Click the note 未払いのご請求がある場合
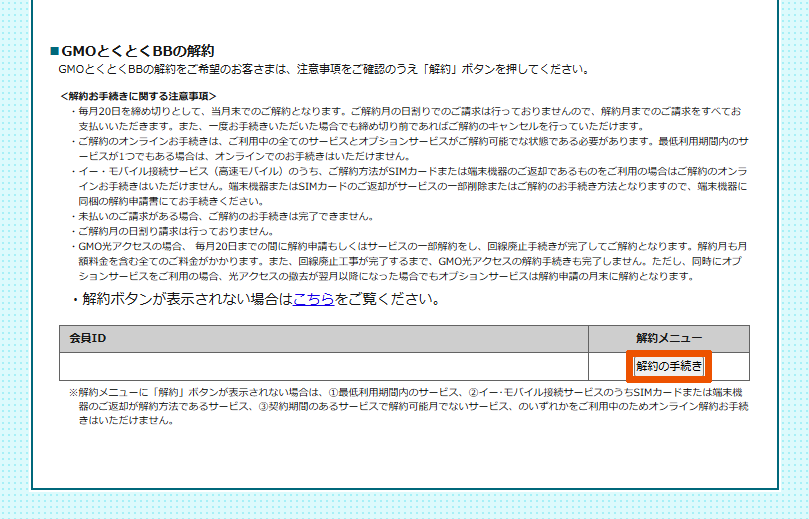The image size is (809, 519). pyautogui.click(x=225, y=216)
